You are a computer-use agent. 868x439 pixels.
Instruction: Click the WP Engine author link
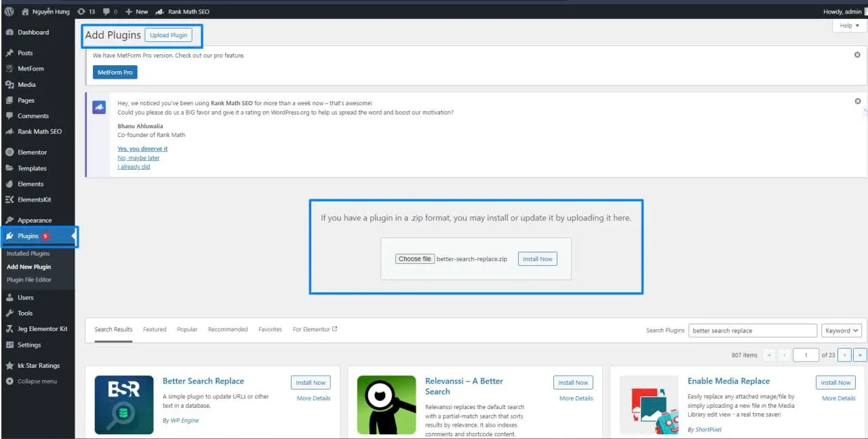tap(185, 421)
